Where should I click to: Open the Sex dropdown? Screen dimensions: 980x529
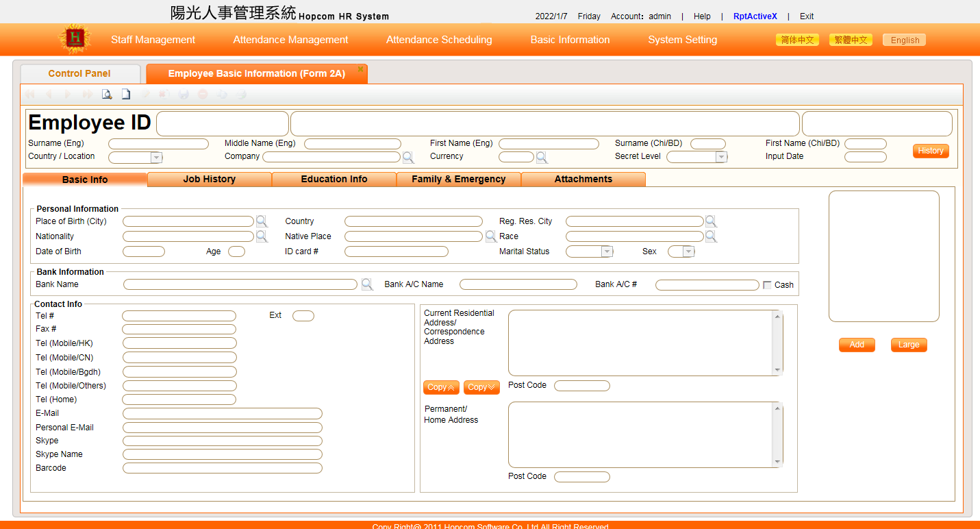pyautogui.click(x=688, y=251)
